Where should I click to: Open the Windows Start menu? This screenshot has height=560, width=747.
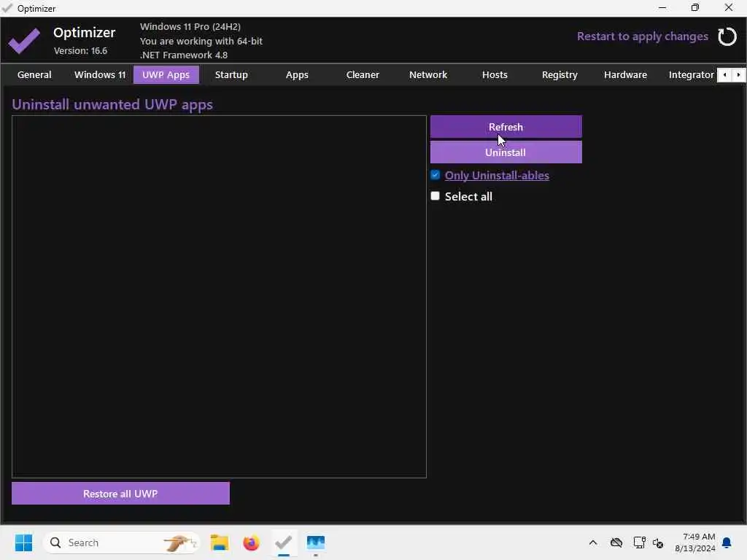pos(23,542)
